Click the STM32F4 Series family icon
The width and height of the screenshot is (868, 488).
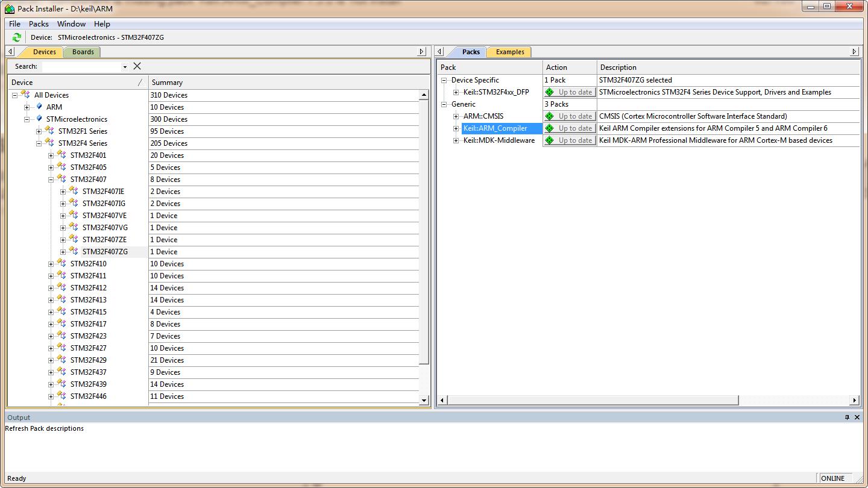(x=49, y=143)
